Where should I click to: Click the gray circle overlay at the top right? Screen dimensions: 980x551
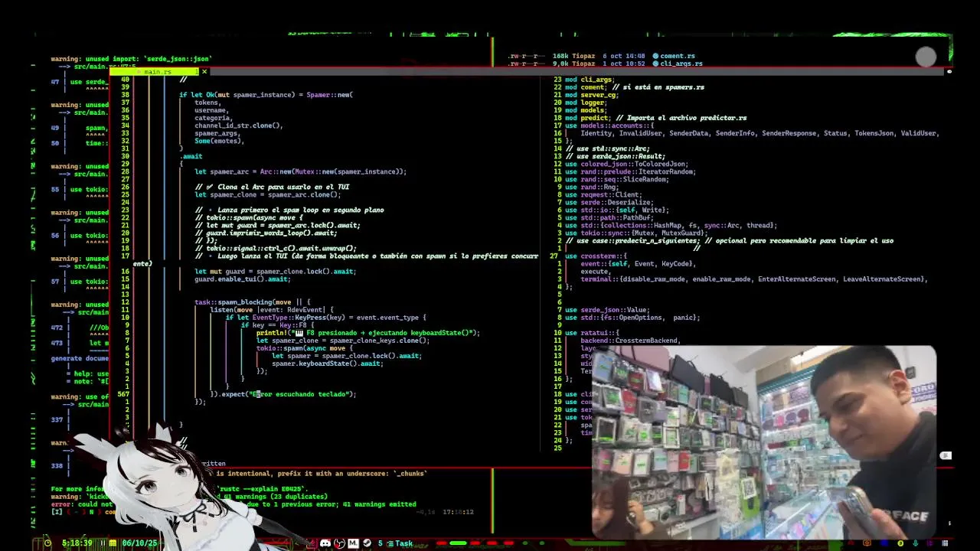coord(926,57)
